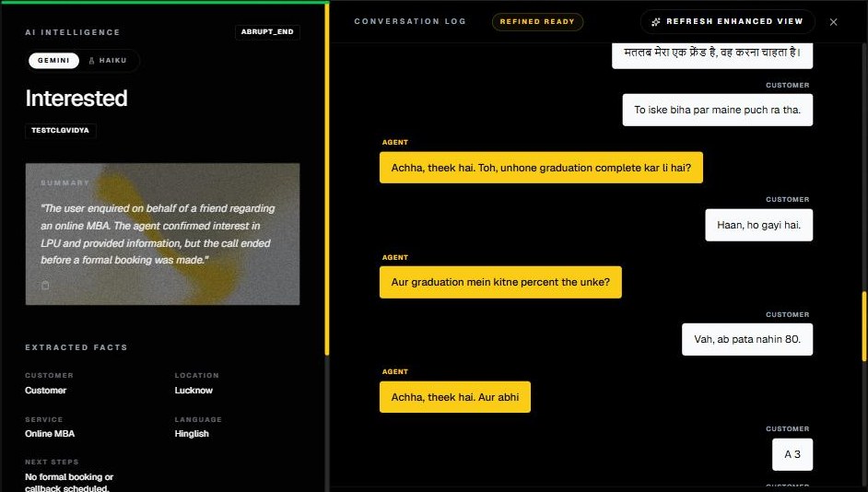
Task: Click the Hindi-script customer message at the top
Action: point(712,54)
